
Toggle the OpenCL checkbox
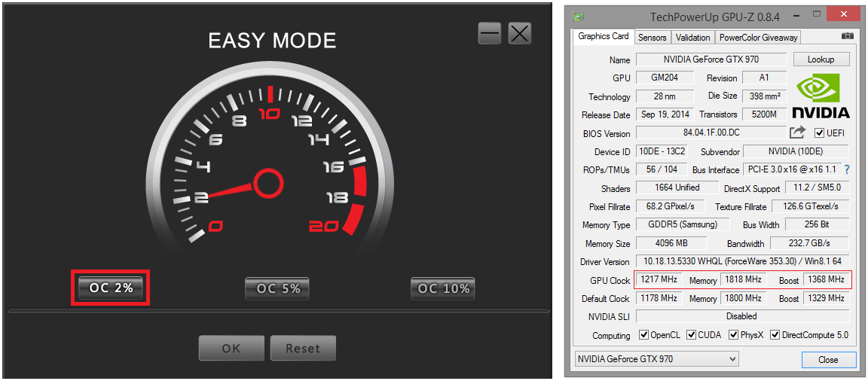tap(643, 335)
